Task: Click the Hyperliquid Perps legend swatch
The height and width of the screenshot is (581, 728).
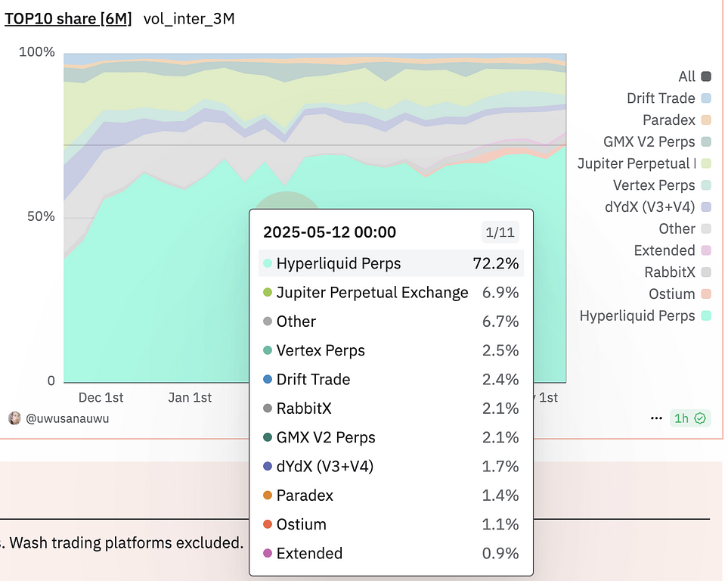Action: click(706, 316)
